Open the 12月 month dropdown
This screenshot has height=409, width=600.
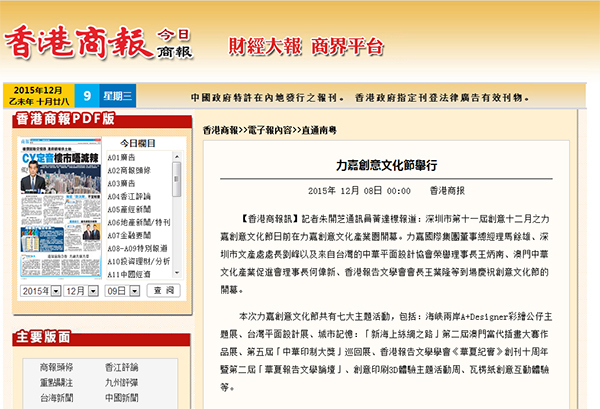pos(81,291)
